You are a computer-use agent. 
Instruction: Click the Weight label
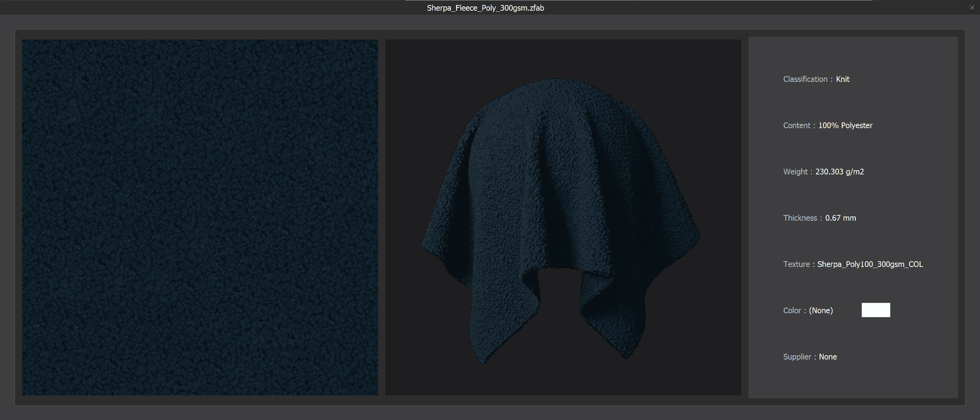[x=795, y=172]
